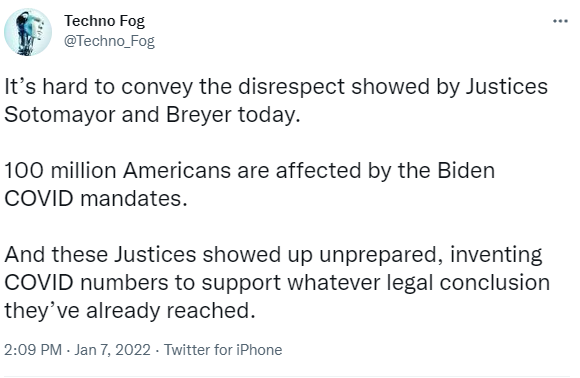Click the words 'COVID numbers' in the tweet
This screenshot has width=580, height=378.
(x=86, y=283)
